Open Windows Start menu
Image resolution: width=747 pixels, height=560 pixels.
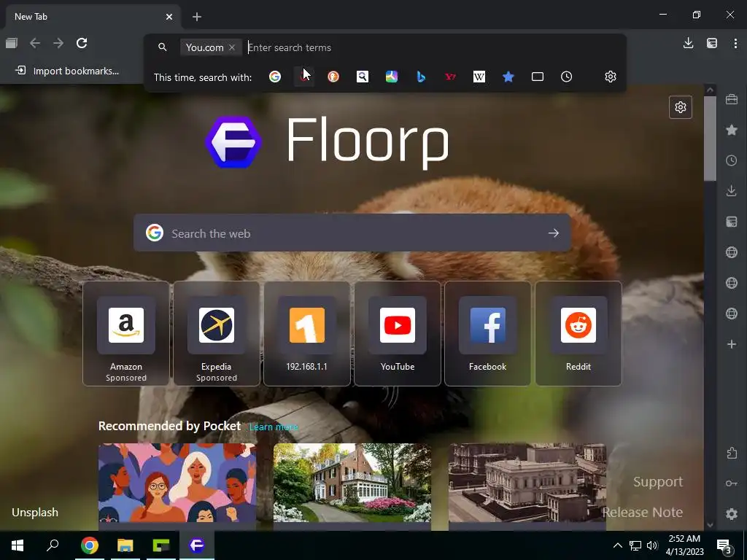18,545
